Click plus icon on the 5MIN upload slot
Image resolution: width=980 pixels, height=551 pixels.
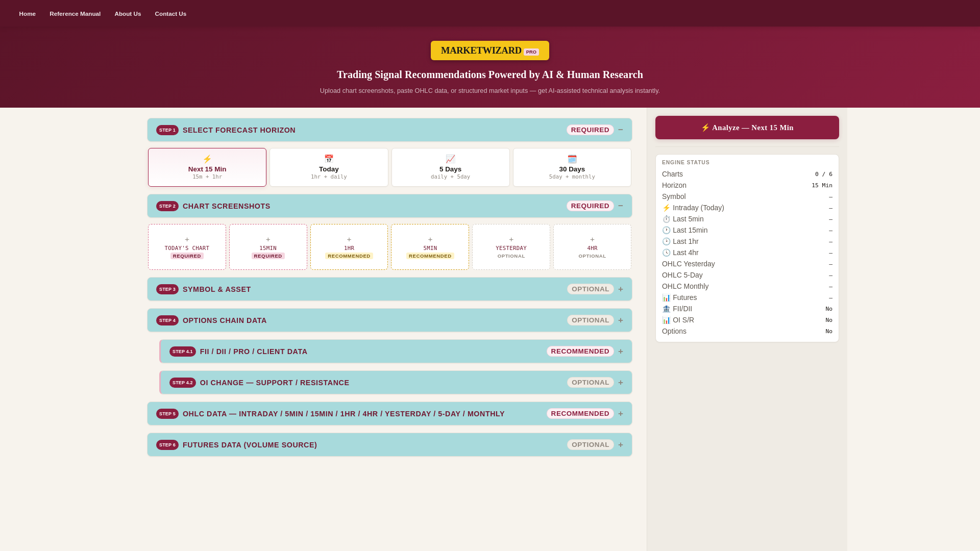pyautogui.click(x=430, y=240)
